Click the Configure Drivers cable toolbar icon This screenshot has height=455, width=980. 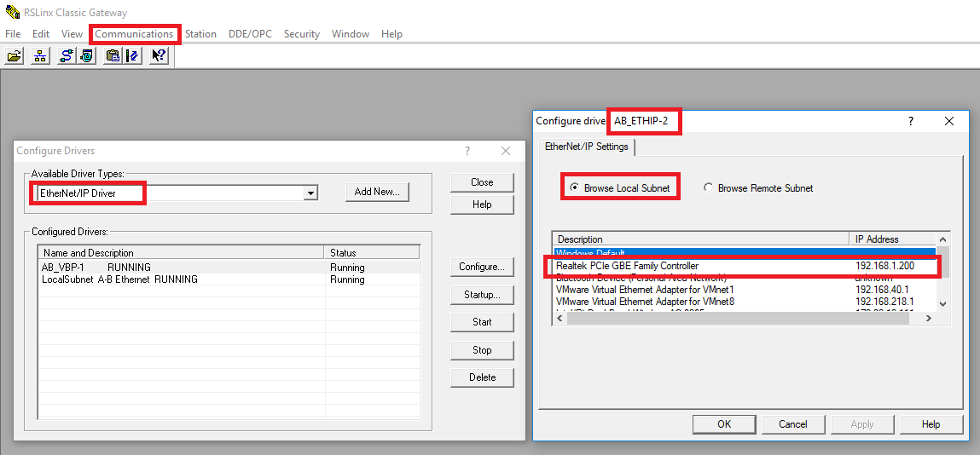(67, 55)
